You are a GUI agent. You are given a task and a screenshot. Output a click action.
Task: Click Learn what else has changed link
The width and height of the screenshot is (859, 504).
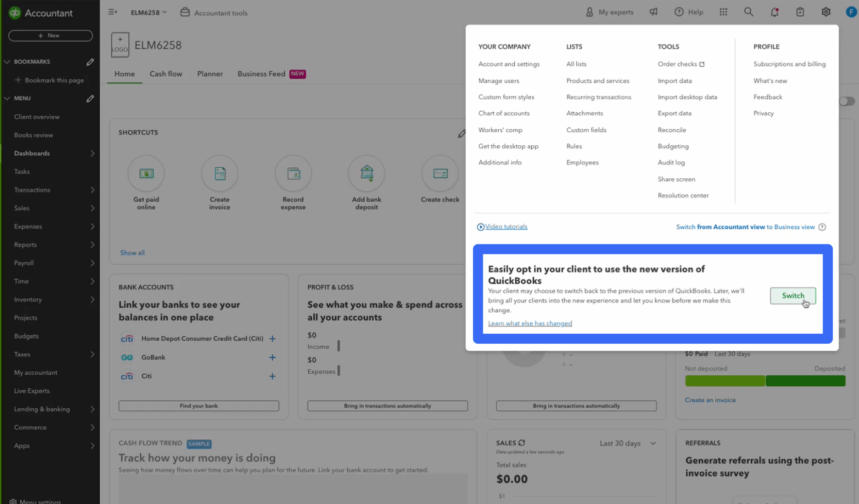pyautogui.click(x=530, y=324)
